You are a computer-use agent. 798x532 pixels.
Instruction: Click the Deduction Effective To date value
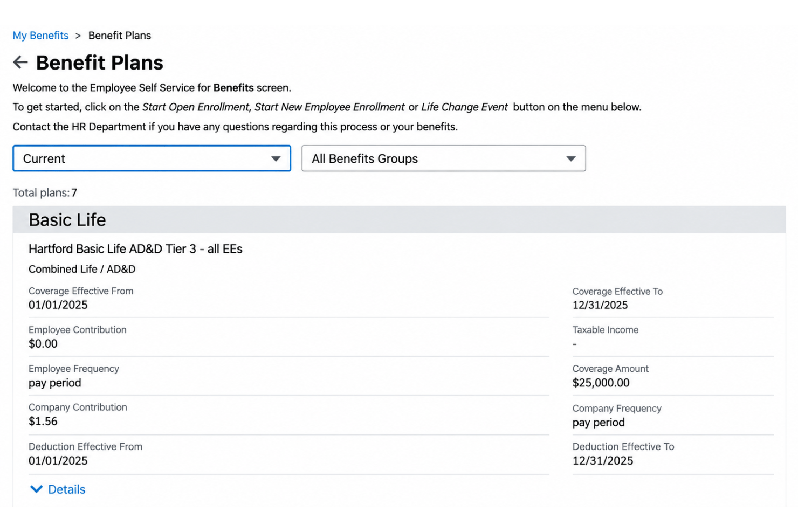point(603,461)
